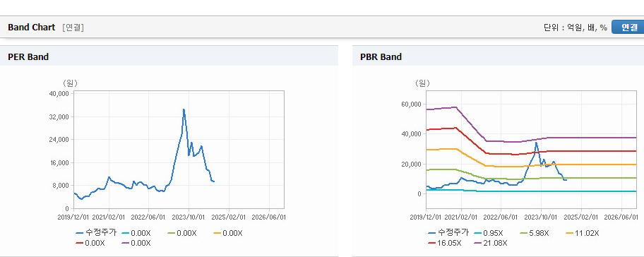Click the Band Chart heading
Viewport: 644px width, 257px height.
tap(31, 27)
